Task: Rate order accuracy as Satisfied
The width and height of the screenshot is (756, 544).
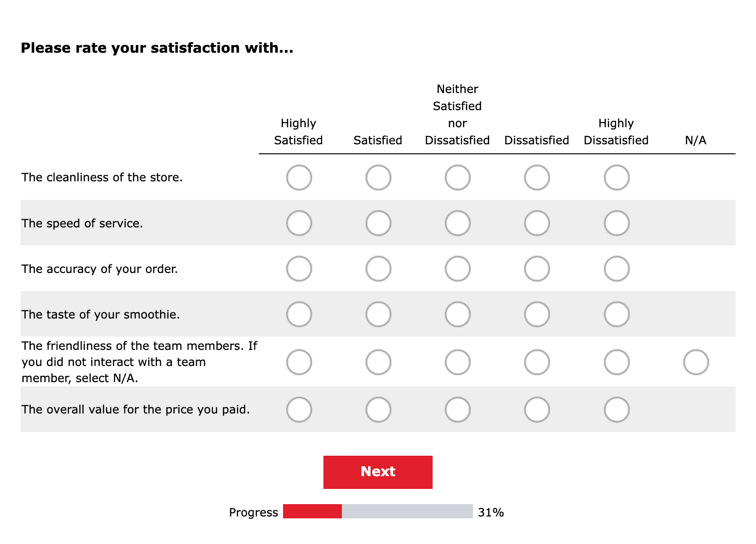Action: [x=378, y=269]
